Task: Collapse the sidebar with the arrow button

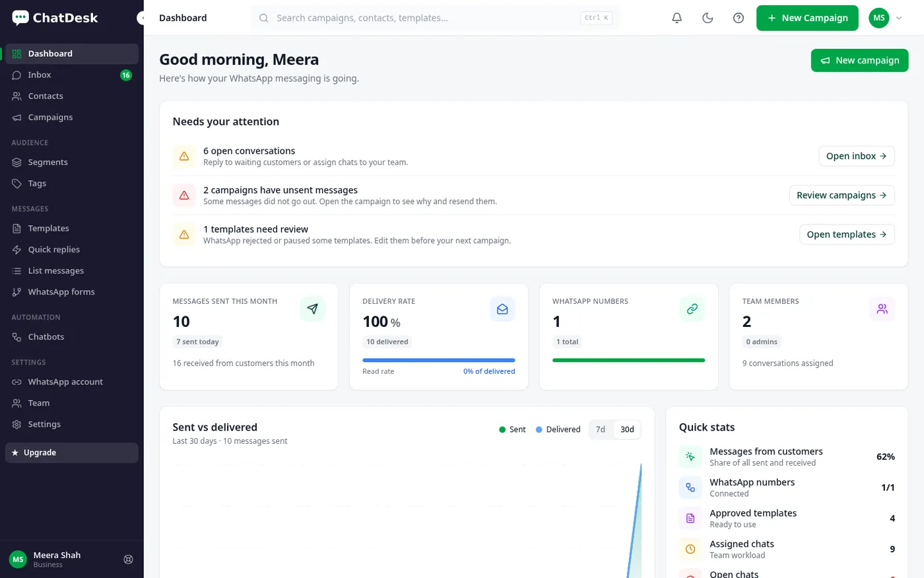Action: coord(141,18)
